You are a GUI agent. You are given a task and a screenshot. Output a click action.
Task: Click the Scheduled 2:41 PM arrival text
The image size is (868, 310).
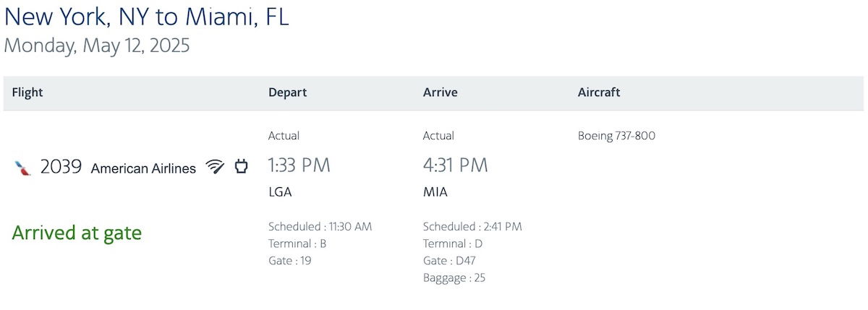pyautogui.click(x=472, y=226)
